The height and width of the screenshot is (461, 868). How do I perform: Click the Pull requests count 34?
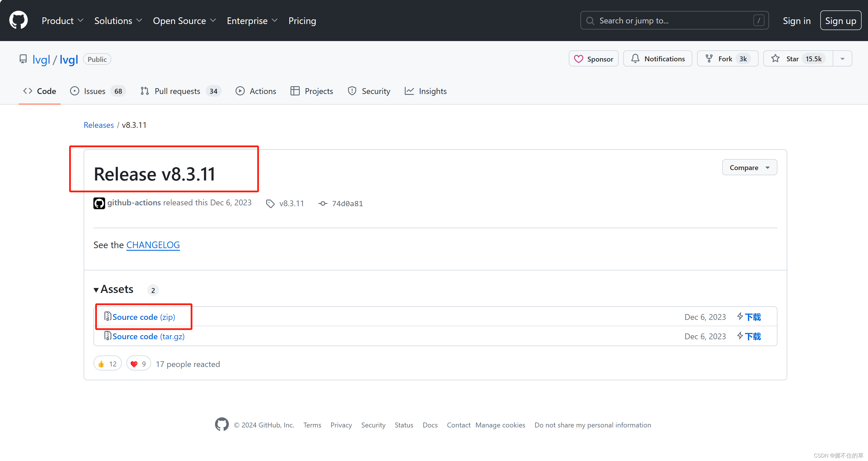(x=213, y=91)
